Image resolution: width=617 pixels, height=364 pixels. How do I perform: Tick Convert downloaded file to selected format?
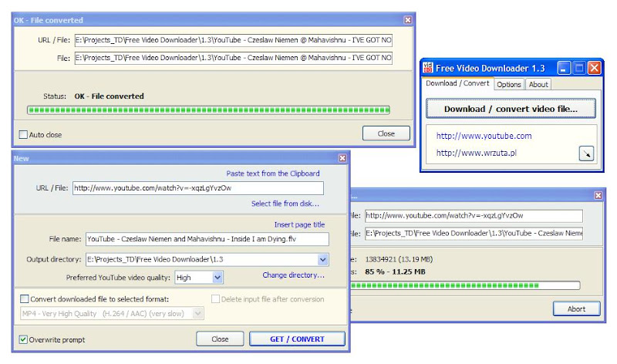click(x=25, y=299)
